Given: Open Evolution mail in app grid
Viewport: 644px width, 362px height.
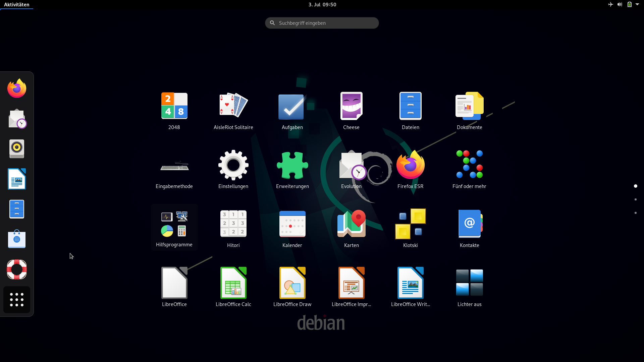Looking at the screenshot, I should point(351,170).
